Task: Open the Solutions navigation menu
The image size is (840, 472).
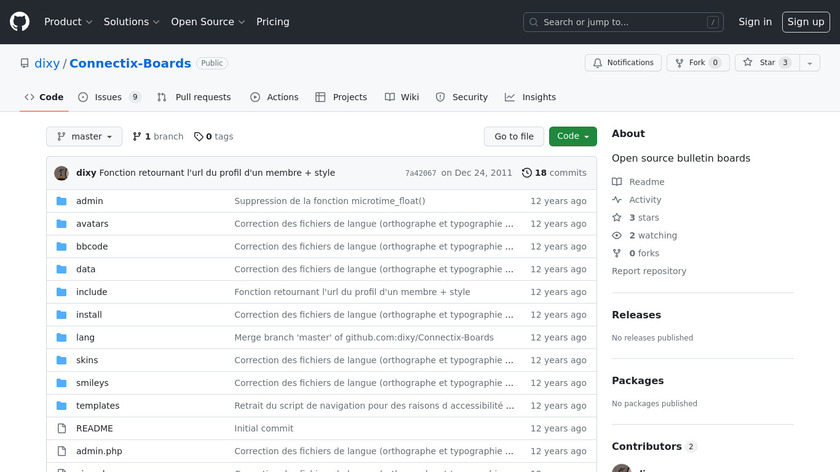Action: 132,22
